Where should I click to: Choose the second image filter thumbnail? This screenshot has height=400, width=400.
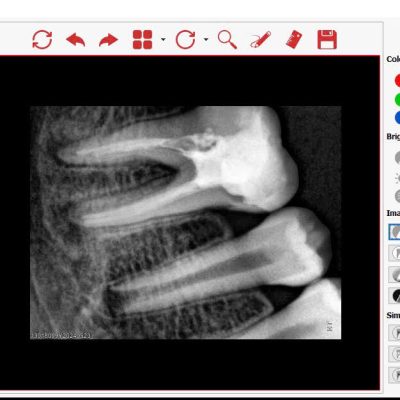coord(395,253)
